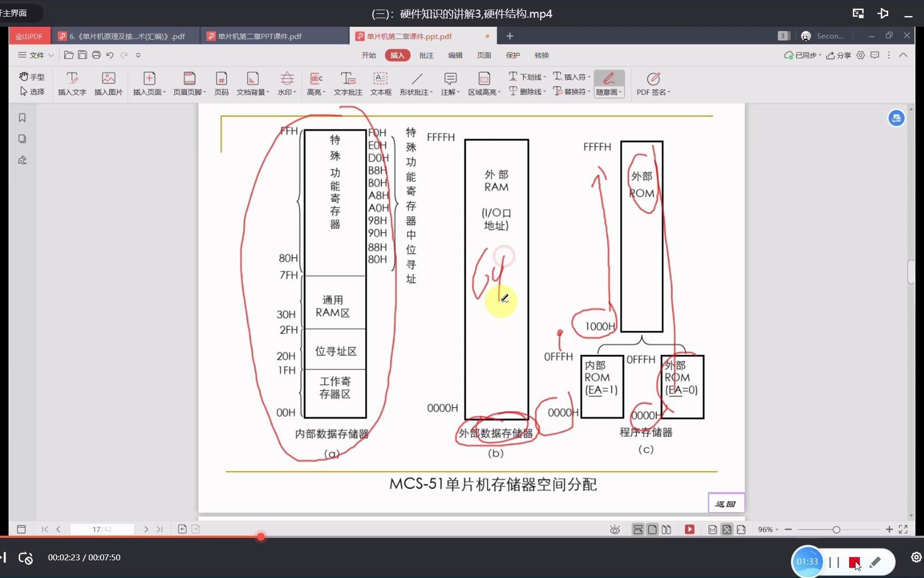Switch to two-page view mode
The height and width of the screenshot is (578, 924).
click(x=666, y=529)
